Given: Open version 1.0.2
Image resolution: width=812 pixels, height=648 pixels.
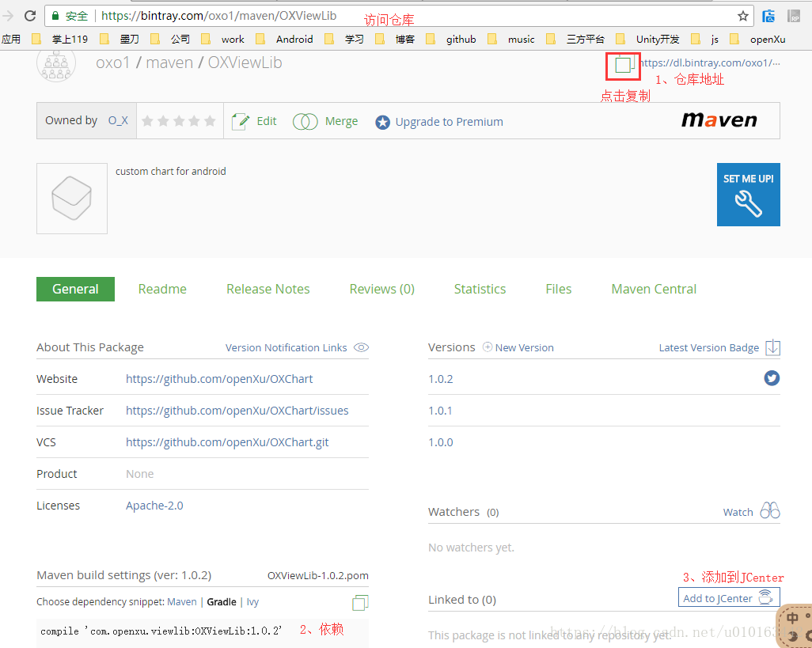Looking at the screenshot, I should 441,379.
